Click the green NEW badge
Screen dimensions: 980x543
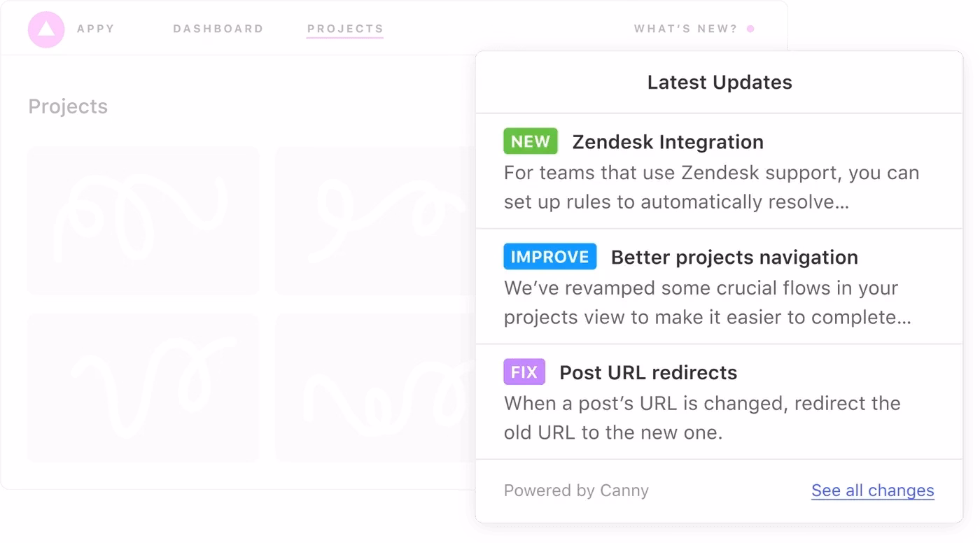530,141
